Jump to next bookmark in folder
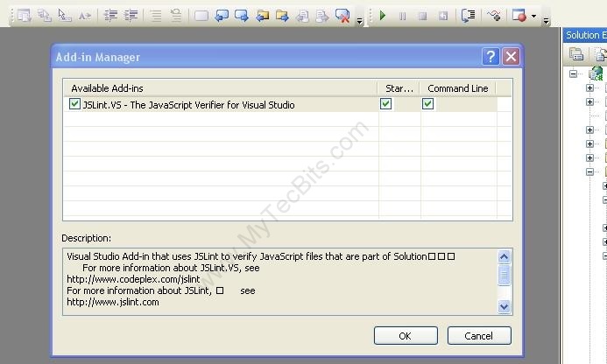 (282, 16)
